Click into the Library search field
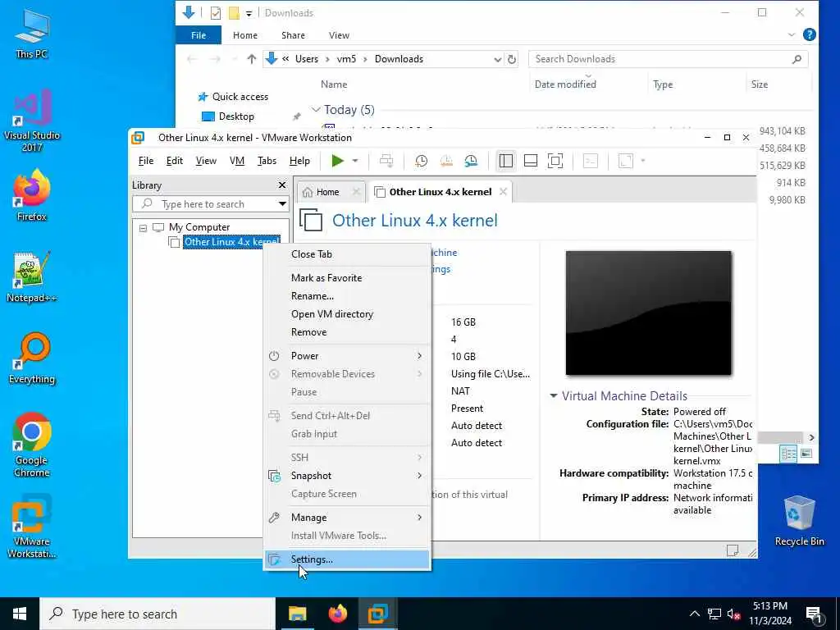 point(212,204)
